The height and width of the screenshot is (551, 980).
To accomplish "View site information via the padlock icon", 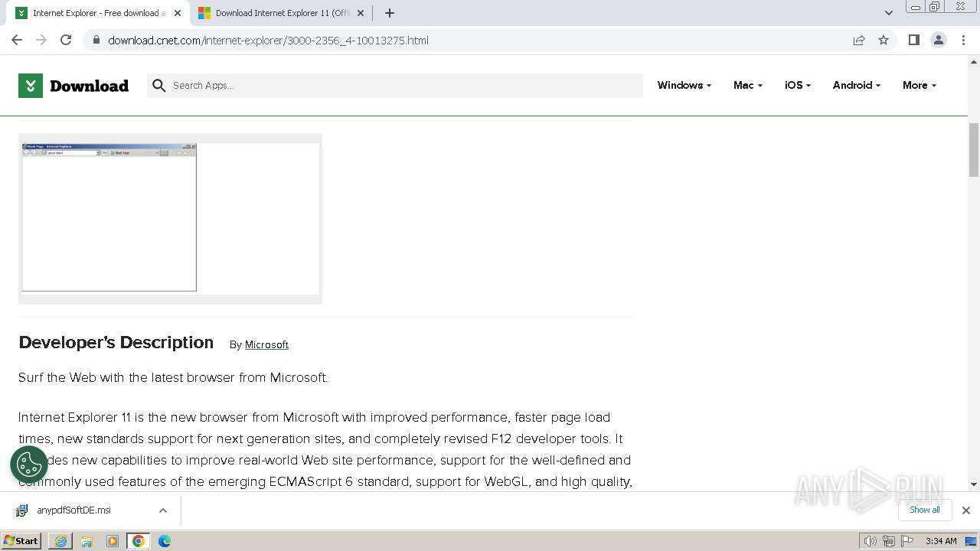I will tap(96, 40).
